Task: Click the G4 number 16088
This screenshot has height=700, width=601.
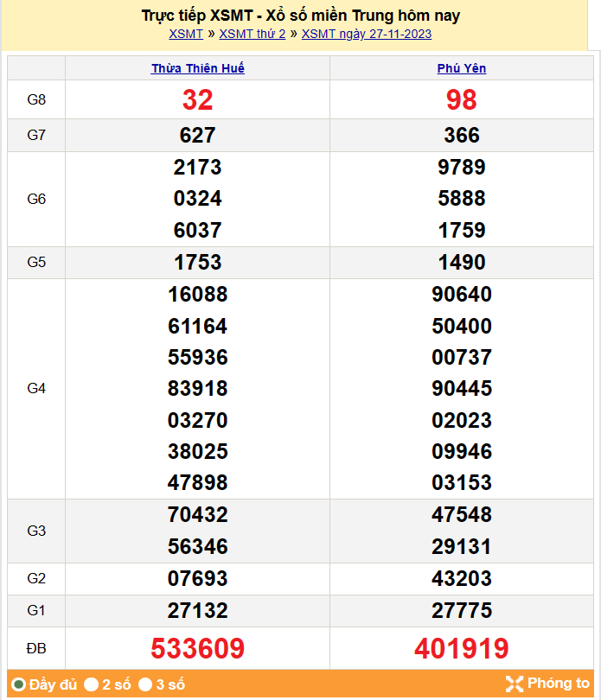Action: (x=197, y=295)
